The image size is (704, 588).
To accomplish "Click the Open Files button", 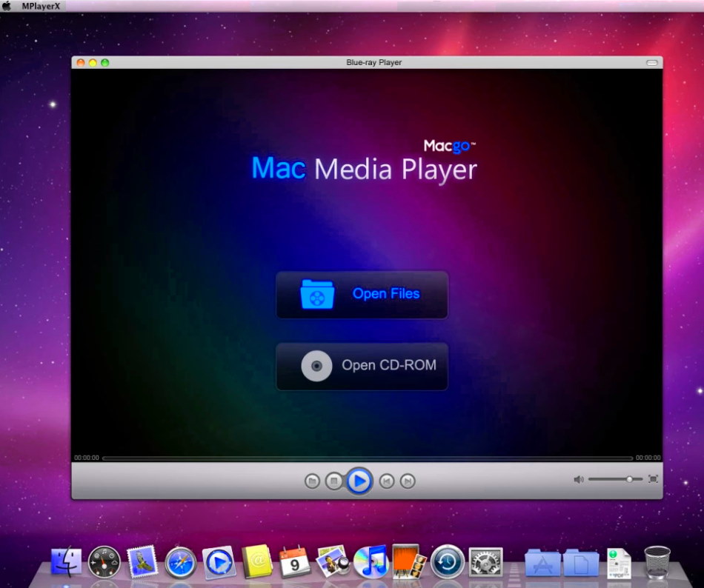I will click(362, 295).
